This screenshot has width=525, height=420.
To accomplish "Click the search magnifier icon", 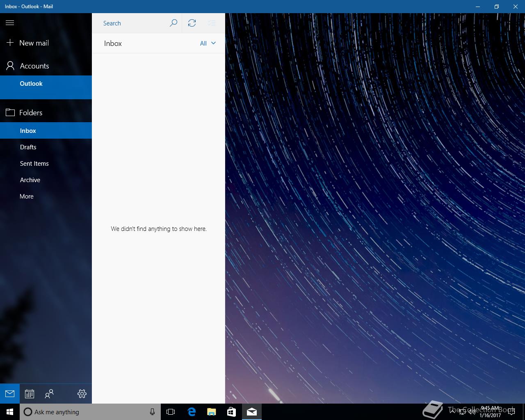I will click(x=173, y=23).
